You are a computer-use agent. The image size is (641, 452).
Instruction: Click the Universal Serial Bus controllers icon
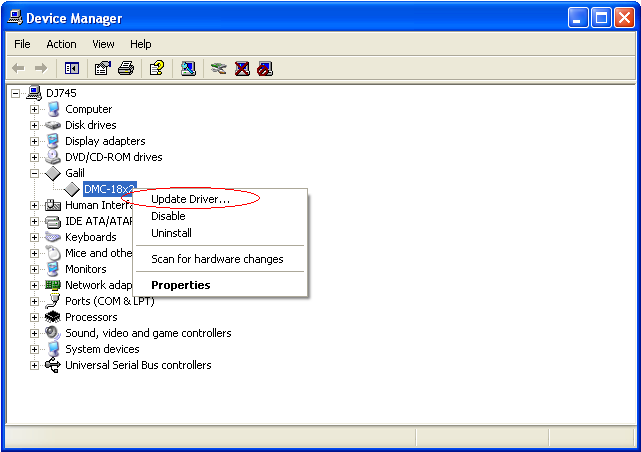tap(53, 365)
